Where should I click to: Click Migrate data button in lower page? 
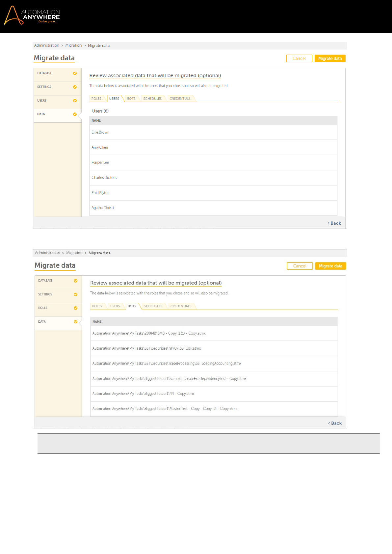(x=330, y=266)
